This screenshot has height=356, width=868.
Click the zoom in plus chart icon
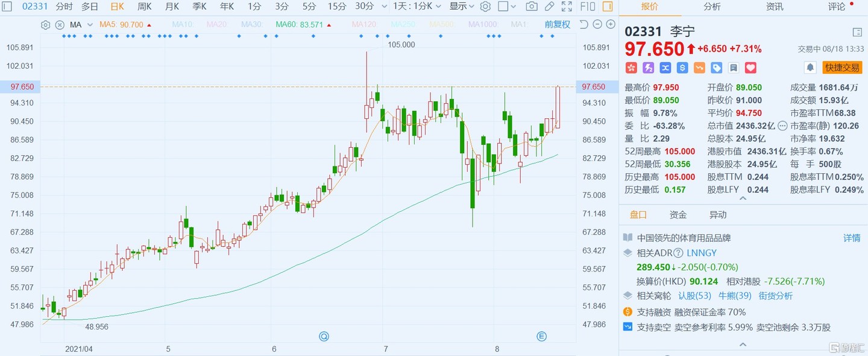[x=610, y=25]
